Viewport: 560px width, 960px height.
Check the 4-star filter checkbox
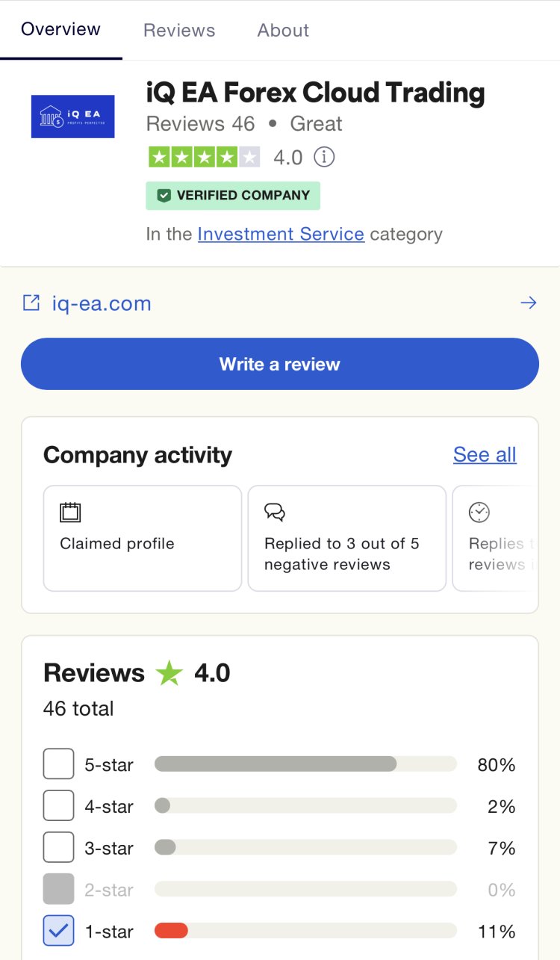tap(59, 805)
